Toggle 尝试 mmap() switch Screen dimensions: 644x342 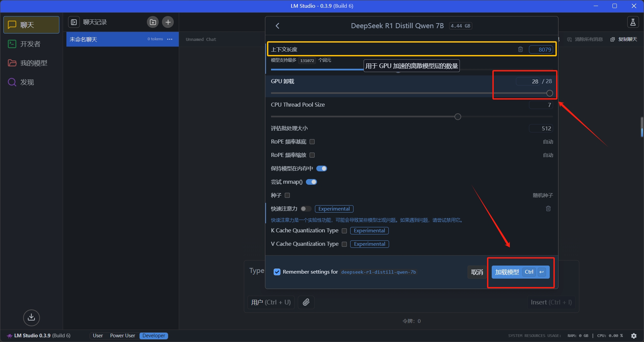(x=311, y=182)
